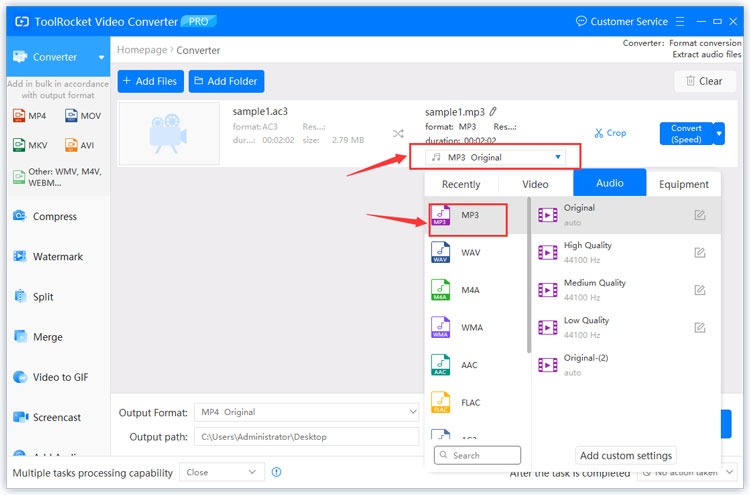Switch to the Audio tab
The height and width of the screenshot is (495, 750).
coord(609,183)
